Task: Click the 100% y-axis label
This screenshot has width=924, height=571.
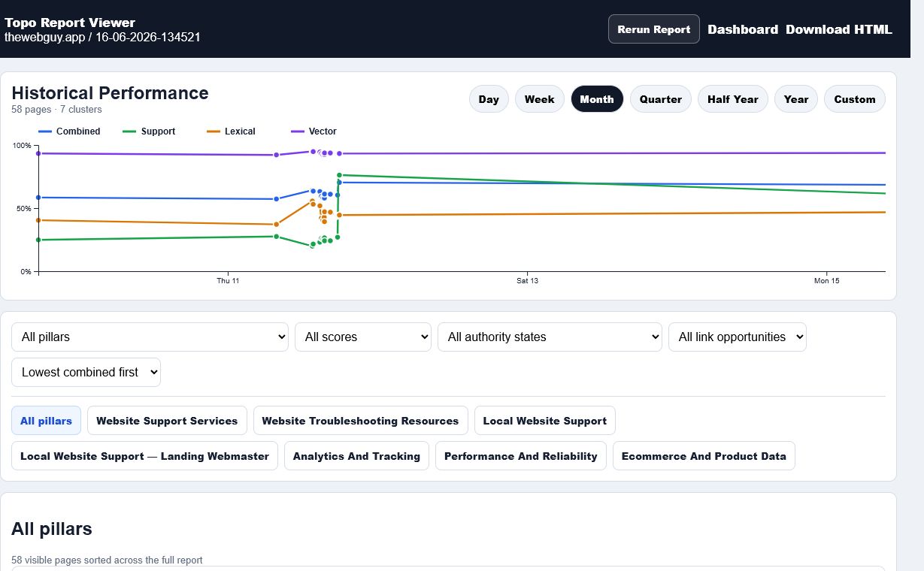Action: pos(23,146)
